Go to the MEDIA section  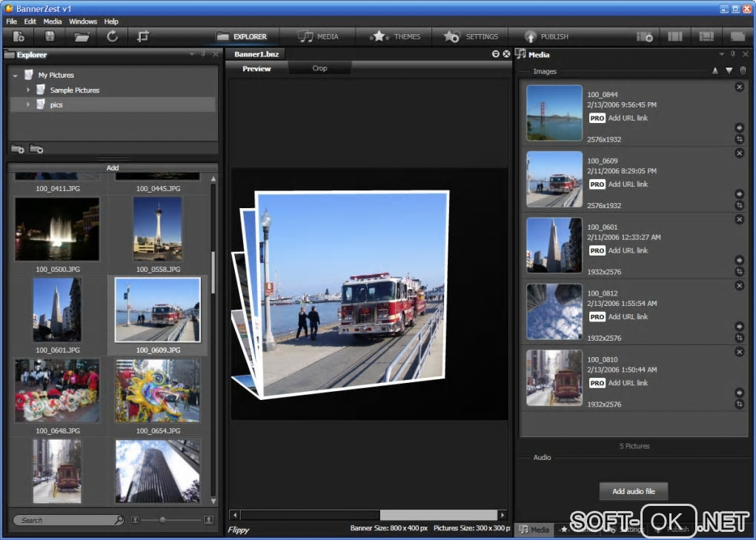tap(318, 36)
